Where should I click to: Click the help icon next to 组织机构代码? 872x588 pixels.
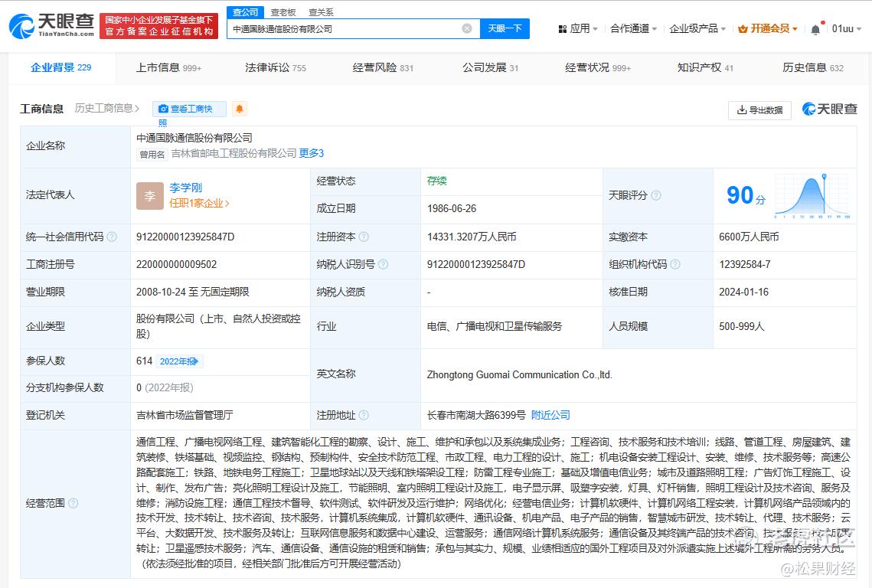click(x=675, y=264)
